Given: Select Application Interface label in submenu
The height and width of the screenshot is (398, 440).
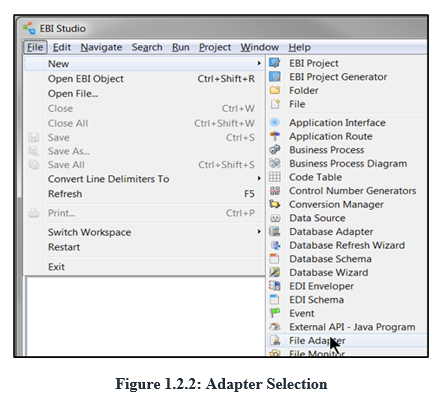Looking at the screenshot, I should 337,122.
